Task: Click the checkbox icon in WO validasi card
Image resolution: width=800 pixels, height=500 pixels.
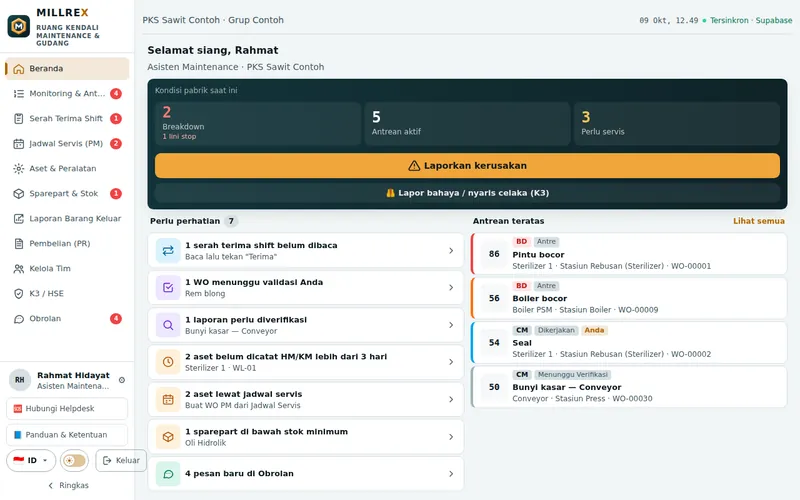Action: click(168, 288)
